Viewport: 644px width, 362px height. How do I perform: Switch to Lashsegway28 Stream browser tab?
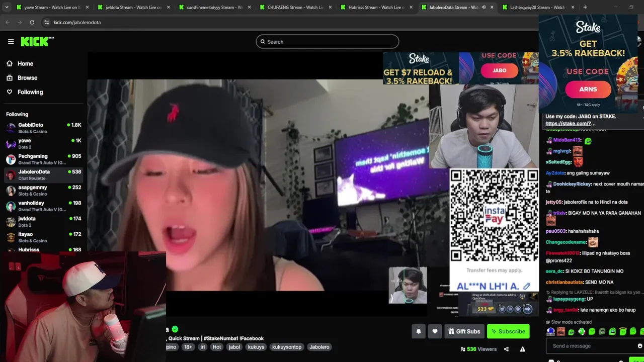[537, 8]
